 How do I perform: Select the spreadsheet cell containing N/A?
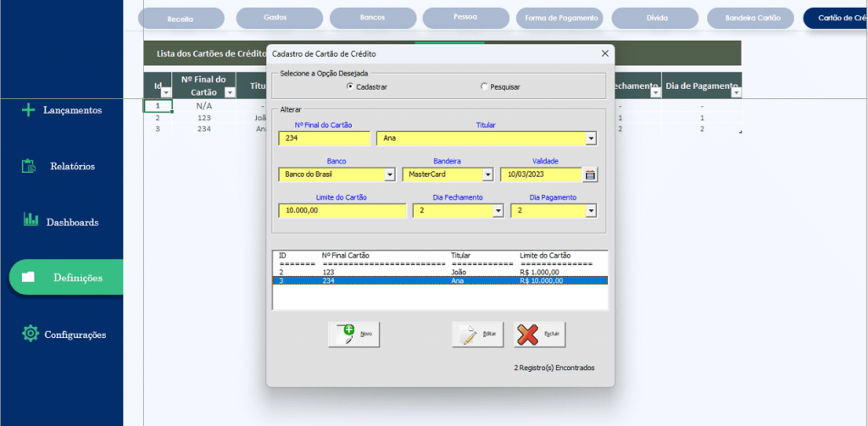point(203,106)
